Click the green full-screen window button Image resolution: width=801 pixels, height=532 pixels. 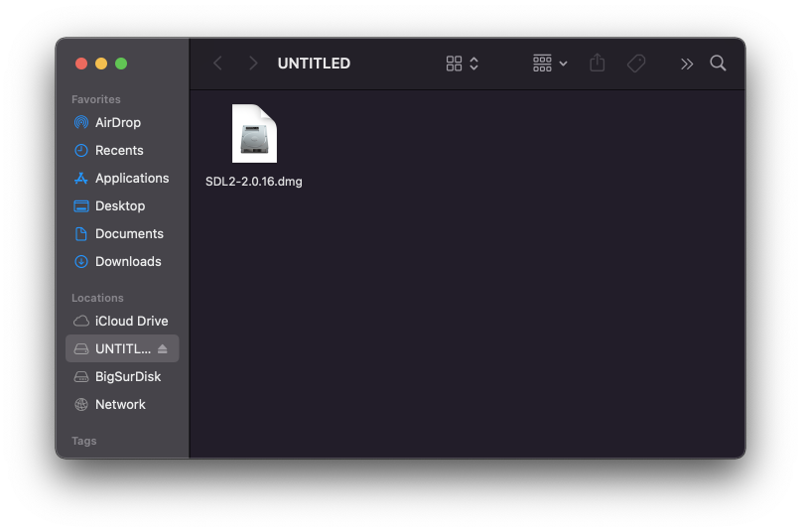[x=121, y=64]
